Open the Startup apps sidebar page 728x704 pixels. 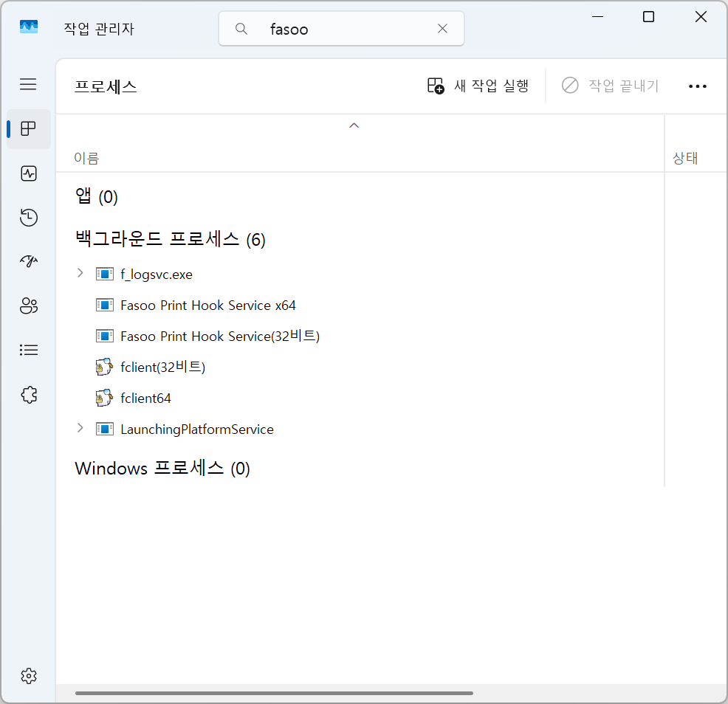click(x=28, y=261)
